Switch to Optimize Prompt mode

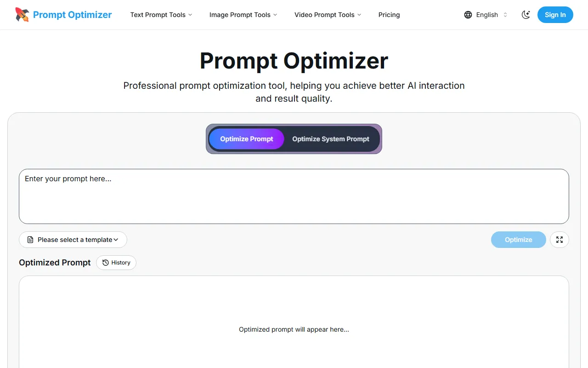[247, 139]
